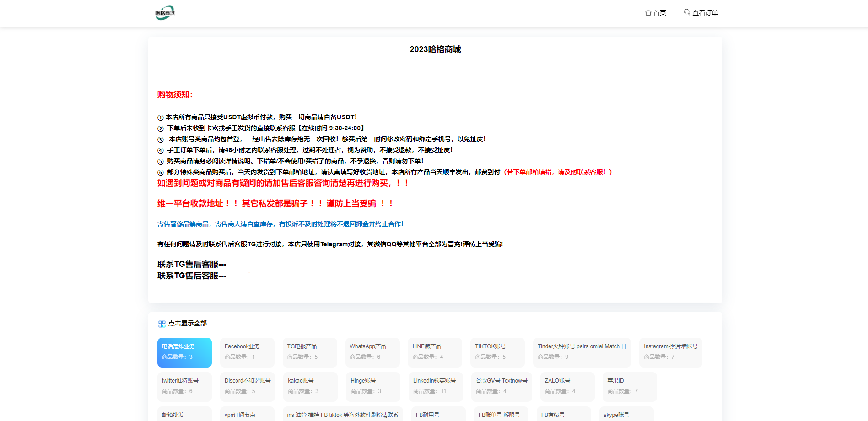Click blue notice 寄售奢侈品等商品

pyautogui.click(x=280, y=224)
